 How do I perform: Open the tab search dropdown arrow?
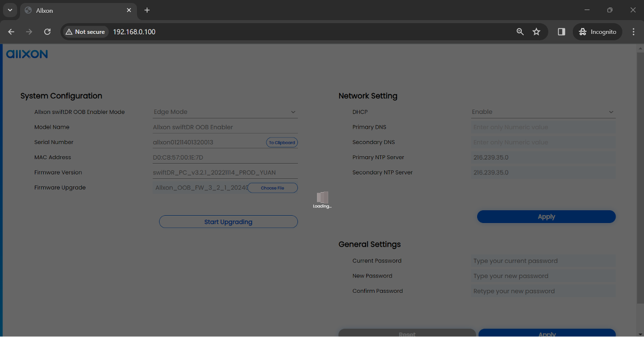tap(10, 10)
